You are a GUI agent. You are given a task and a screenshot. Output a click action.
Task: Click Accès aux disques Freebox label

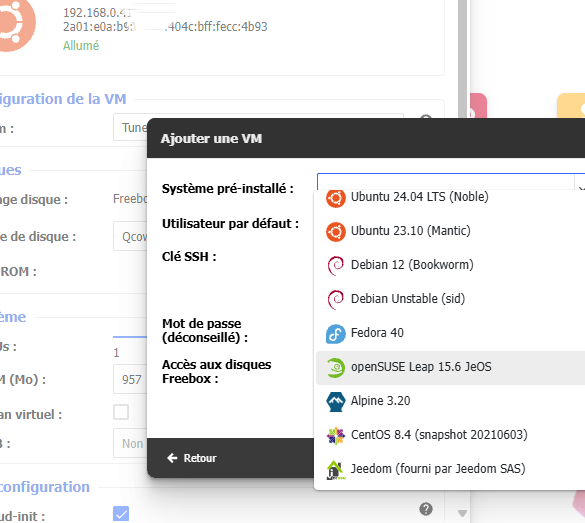pyautogui.click(x=216, y=372)
